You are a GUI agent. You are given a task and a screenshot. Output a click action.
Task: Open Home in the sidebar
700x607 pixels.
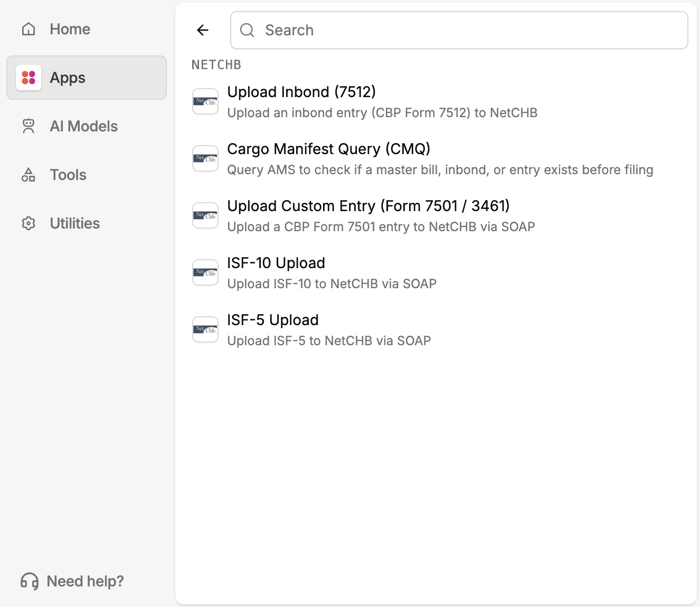click(x=87, y=29)
